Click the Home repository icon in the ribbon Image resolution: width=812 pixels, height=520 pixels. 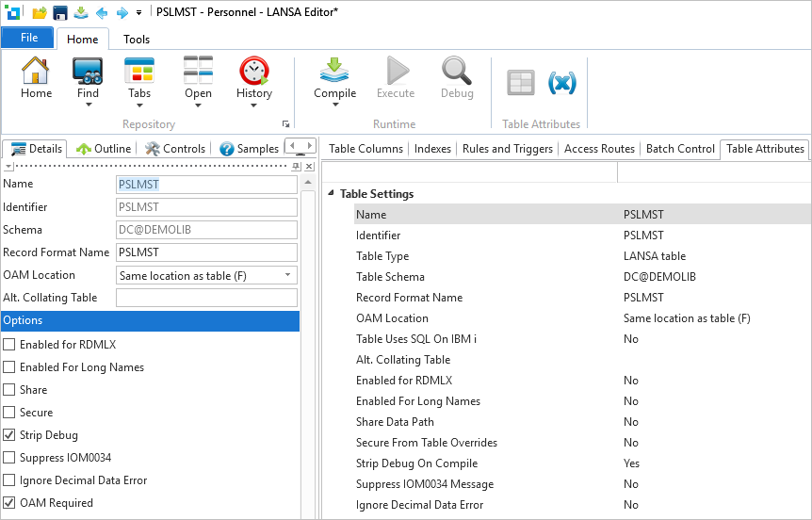pyautogui.click(x=36, y=71)
